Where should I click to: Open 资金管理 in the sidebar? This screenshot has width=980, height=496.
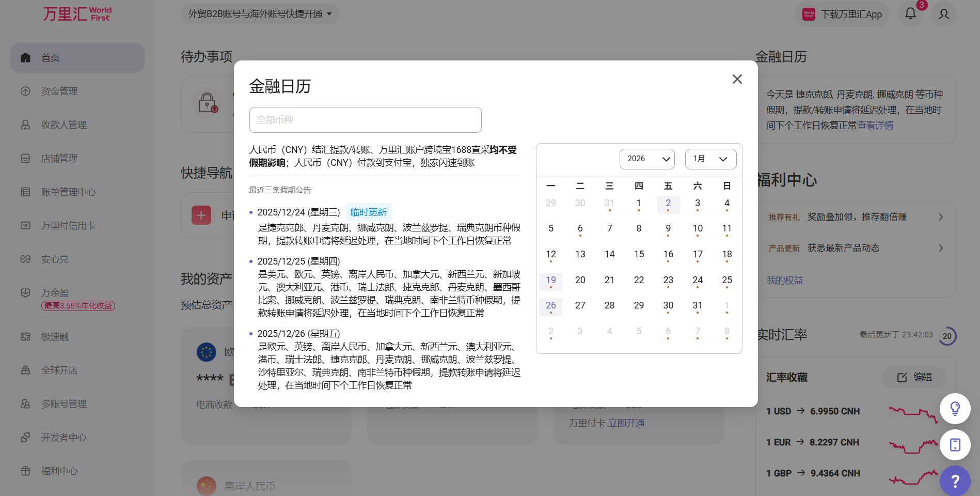coord(59,91)
